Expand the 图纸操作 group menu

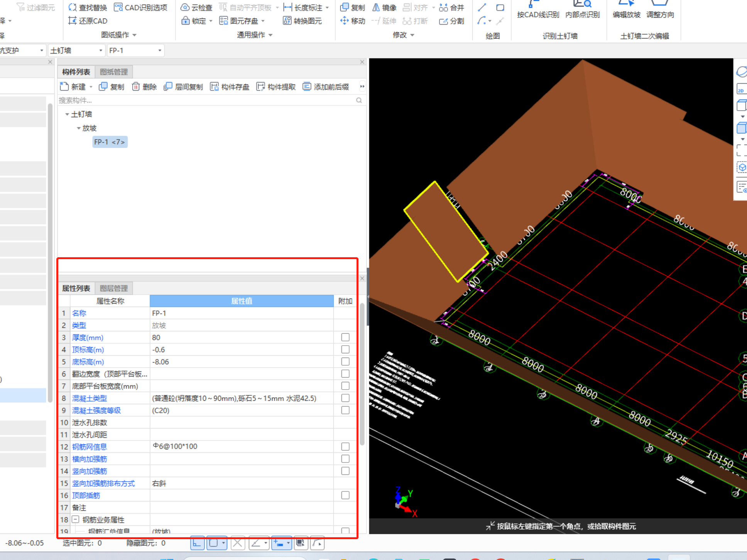[x=134, y=35]
